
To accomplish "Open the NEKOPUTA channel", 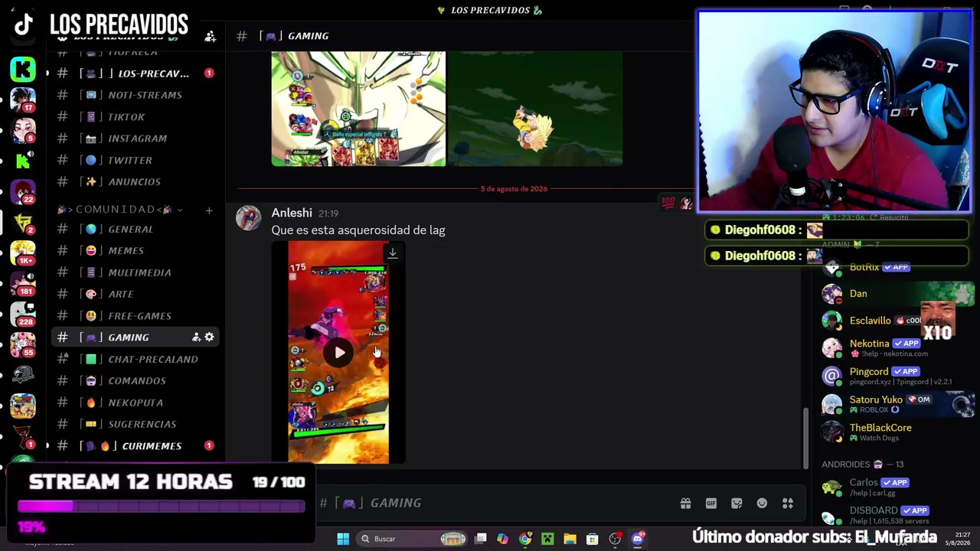I will [x=135, y=403].
